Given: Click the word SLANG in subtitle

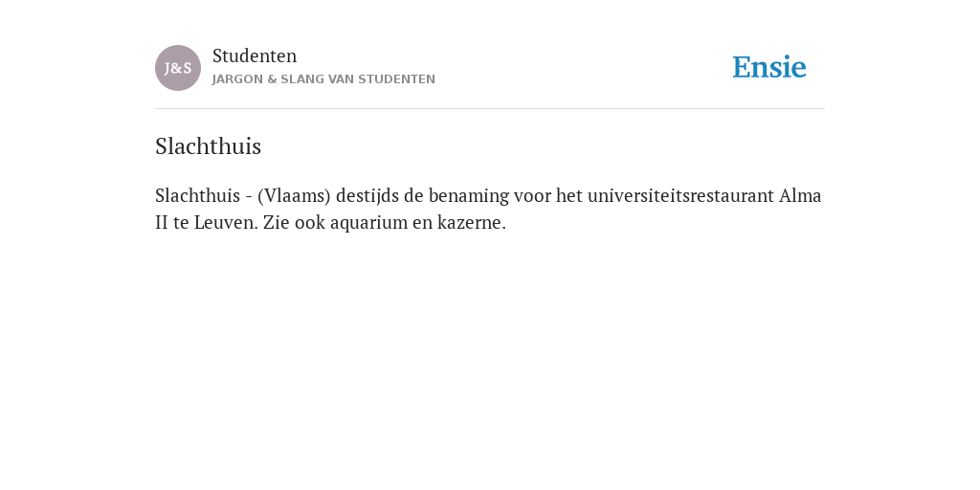Looking at the screenshot, I should (302, 79).
